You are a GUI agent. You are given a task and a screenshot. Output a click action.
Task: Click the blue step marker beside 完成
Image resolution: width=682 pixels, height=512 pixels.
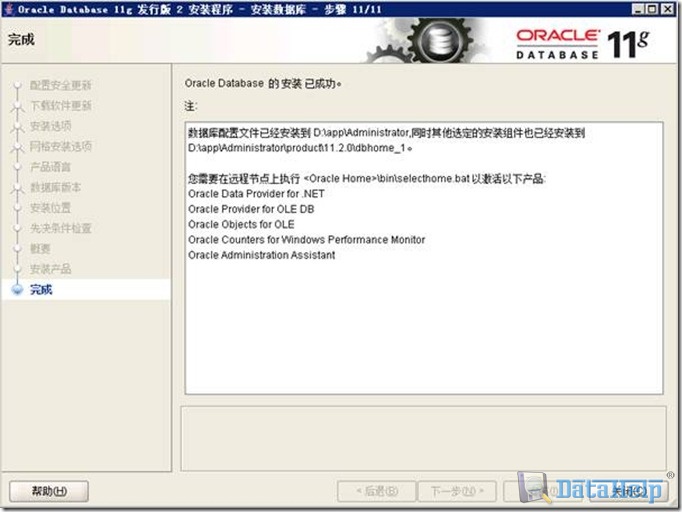[17, 290]
